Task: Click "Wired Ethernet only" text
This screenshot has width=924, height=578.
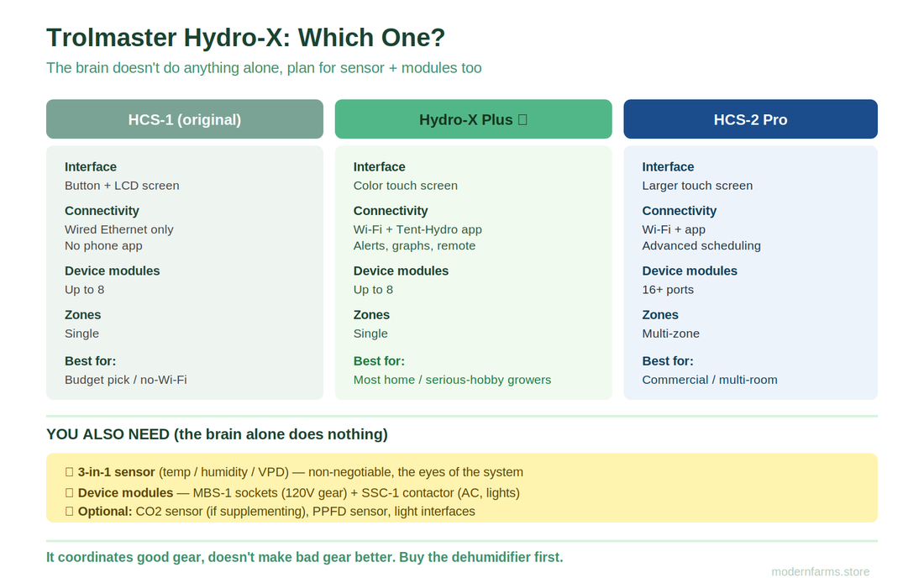Action: 119,229
